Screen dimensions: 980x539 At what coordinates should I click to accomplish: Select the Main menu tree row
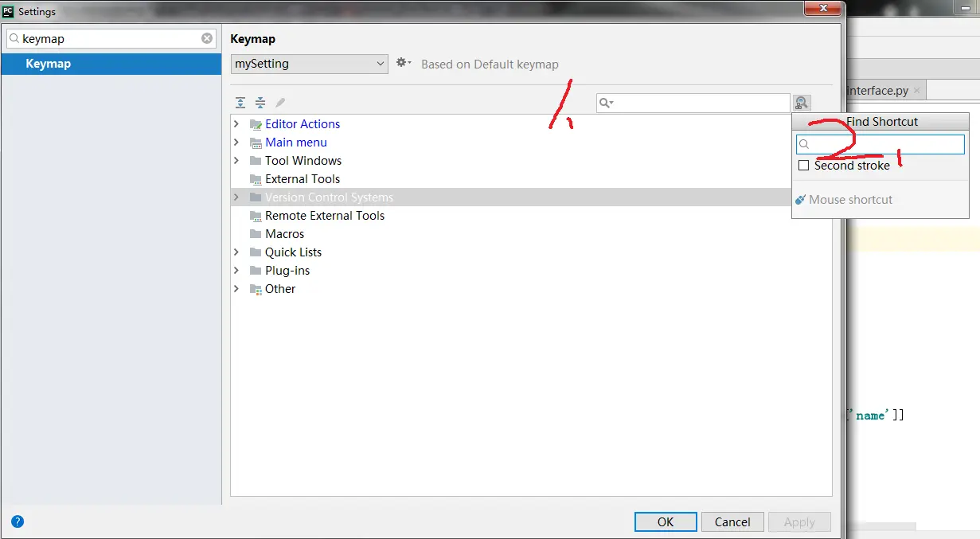click(532, 143)
